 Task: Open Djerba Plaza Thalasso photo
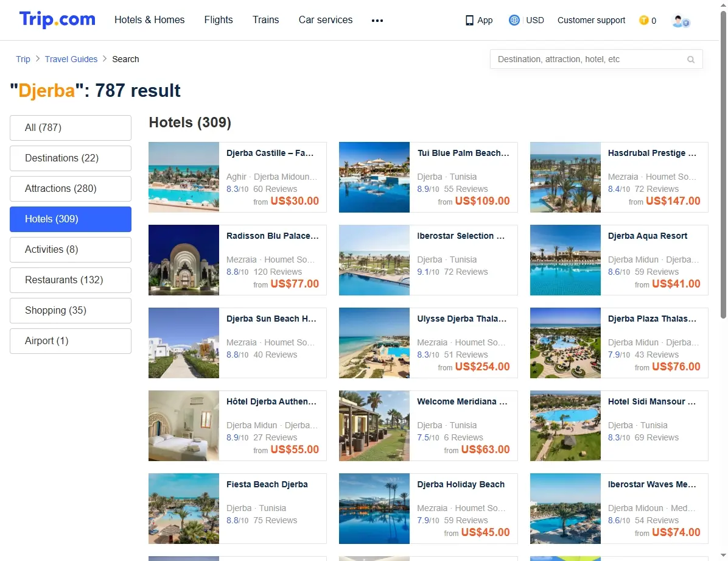[x=565, y=343]
